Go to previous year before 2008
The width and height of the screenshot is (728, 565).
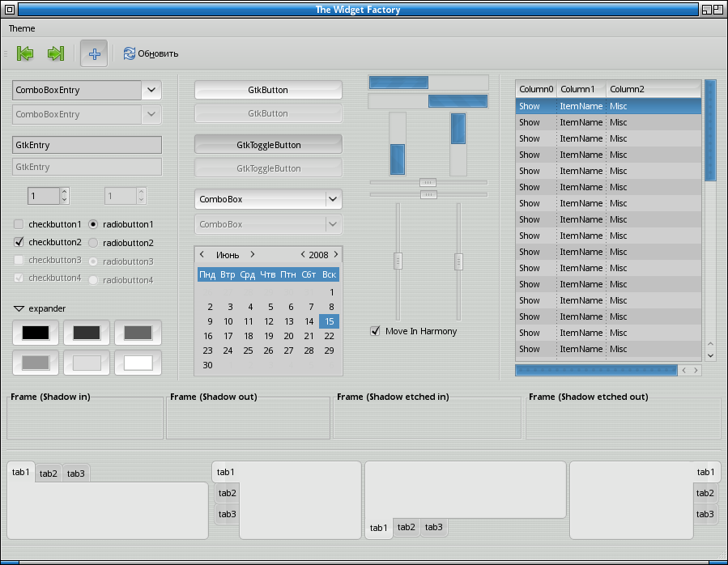click(x=303, y=254)
